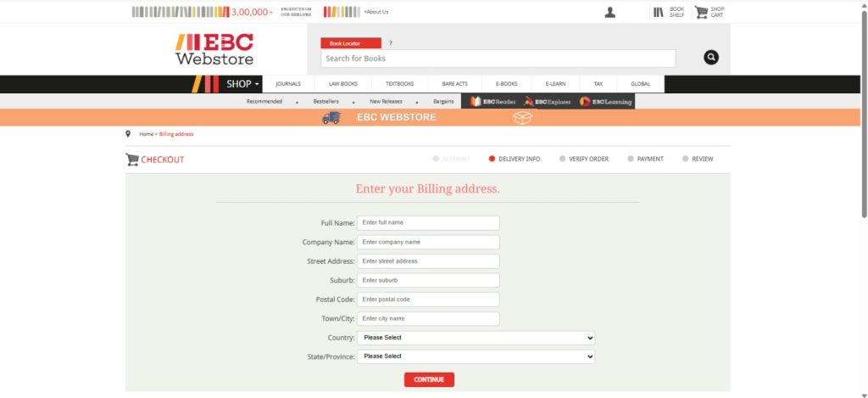Click the magnifier search button
Screen dimensions: 868x398
point(711,58)
